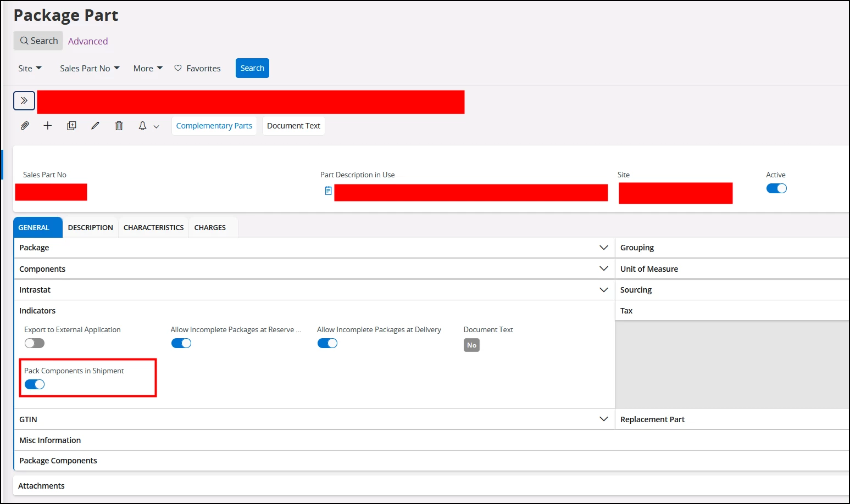Expand the Package section chevron

[604, 248]
